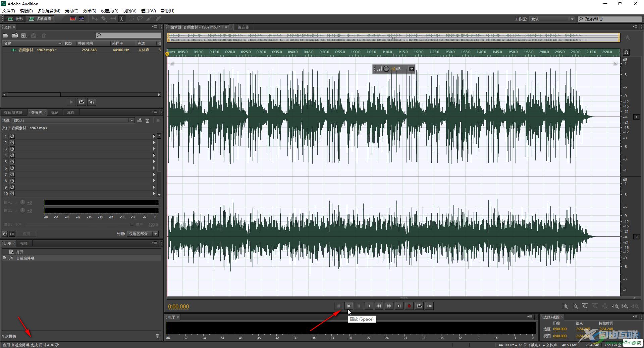Toggle effect slot 5 power button
644x348 pixels.
pyautogui.click(x=12, y=162)
